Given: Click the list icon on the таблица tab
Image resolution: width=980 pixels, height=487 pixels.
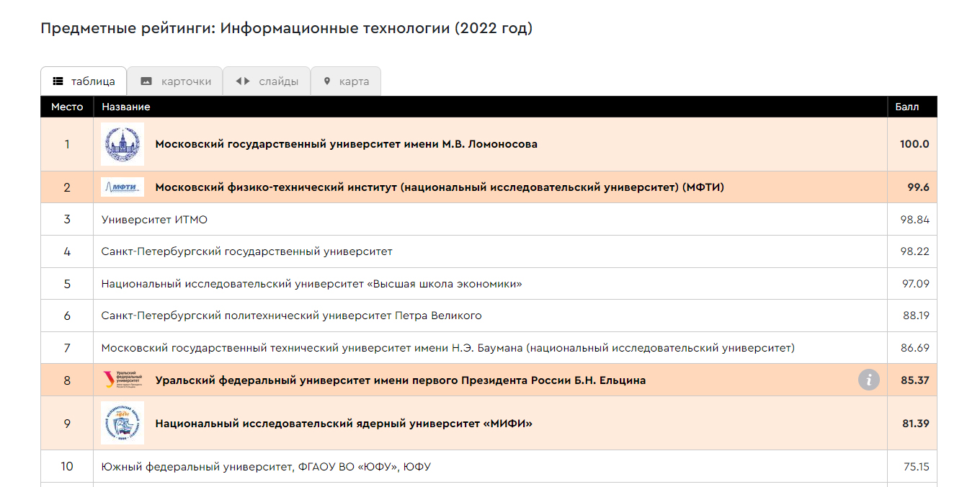Looking at the screenshot, I should pyautogui.click(x=58, y=81).
